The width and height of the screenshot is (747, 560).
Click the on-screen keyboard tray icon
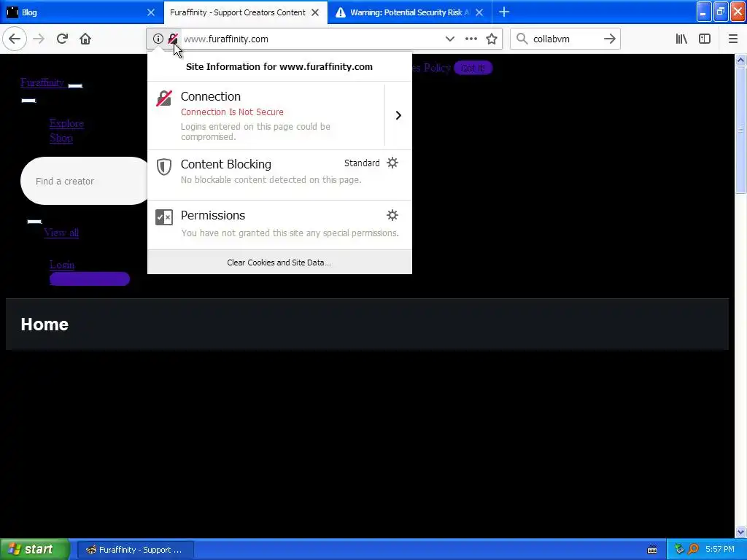coord(652,550)
